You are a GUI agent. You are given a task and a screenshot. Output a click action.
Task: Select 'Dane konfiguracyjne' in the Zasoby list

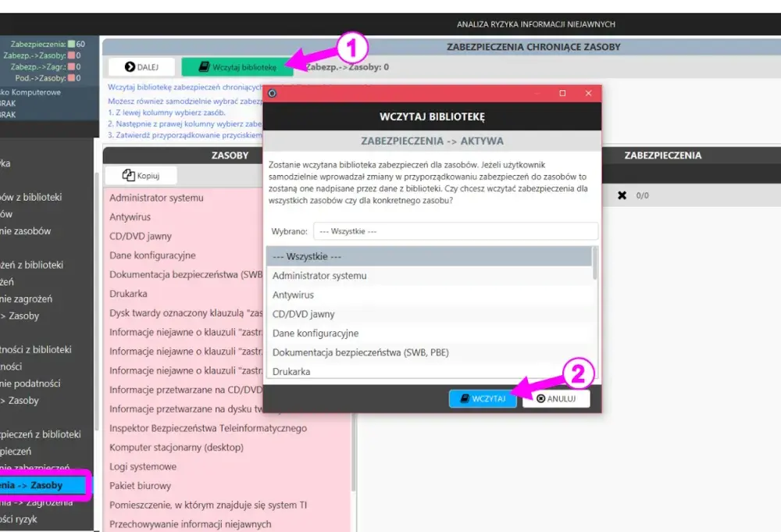[184, 255]
